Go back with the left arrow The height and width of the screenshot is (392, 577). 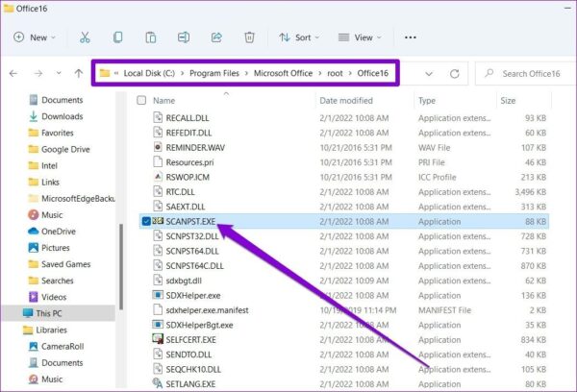(13, 74)
